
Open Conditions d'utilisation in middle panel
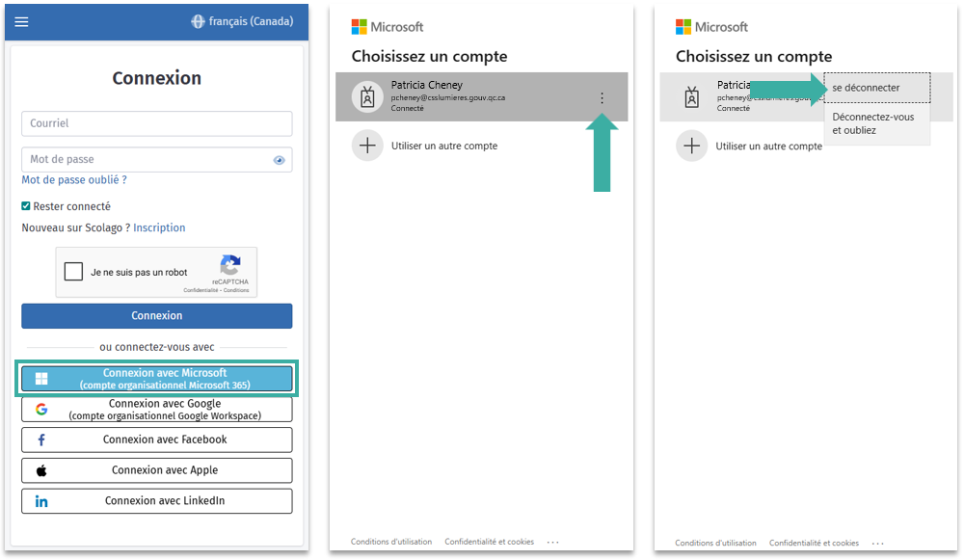pos(391,542)
